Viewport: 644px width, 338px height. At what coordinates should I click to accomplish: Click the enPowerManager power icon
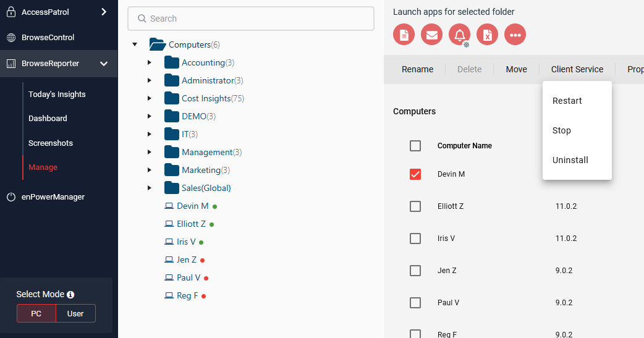click(x=11, y=197)
